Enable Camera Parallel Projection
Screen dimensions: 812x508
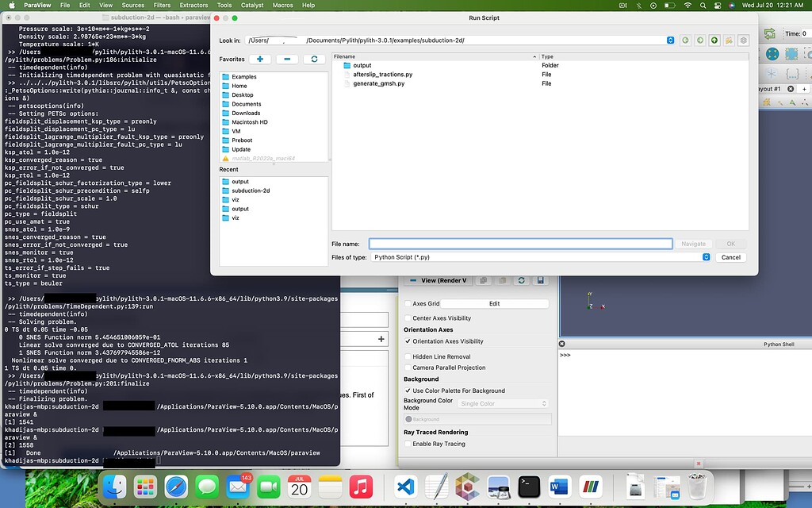[x=408, y=368]
